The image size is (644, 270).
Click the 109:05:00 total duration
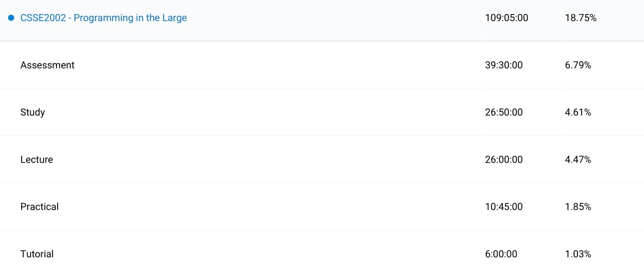click(506, 18)
